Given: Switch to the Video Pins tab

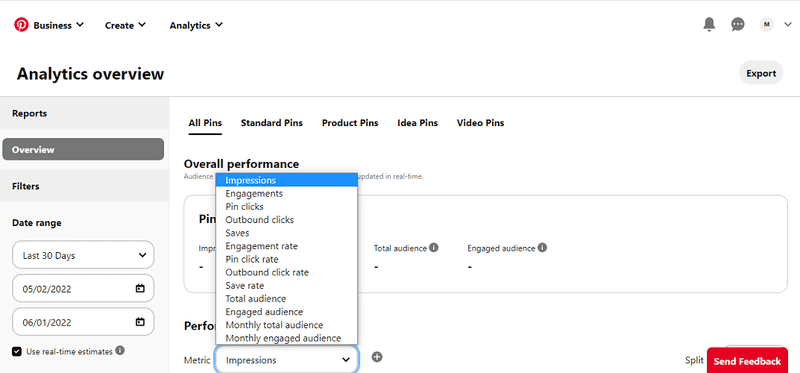Looking at the screenshot, I should tap(480, 123).
